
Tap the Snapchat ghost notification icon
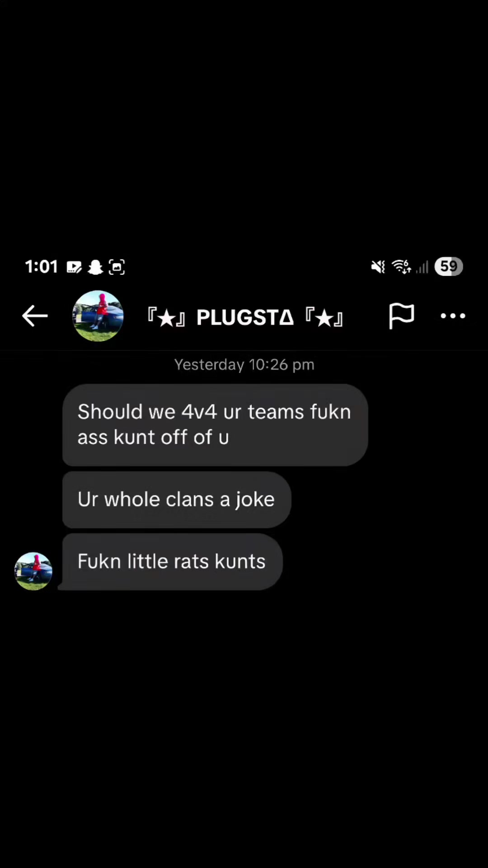tap(95, 267)
